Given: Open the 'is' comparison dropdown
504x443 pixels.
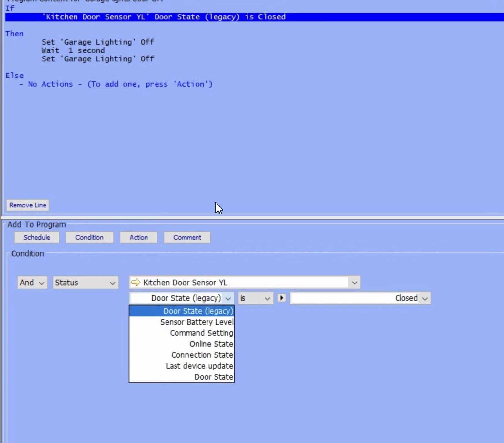Looking at the screenshot, I should point(255,298).
